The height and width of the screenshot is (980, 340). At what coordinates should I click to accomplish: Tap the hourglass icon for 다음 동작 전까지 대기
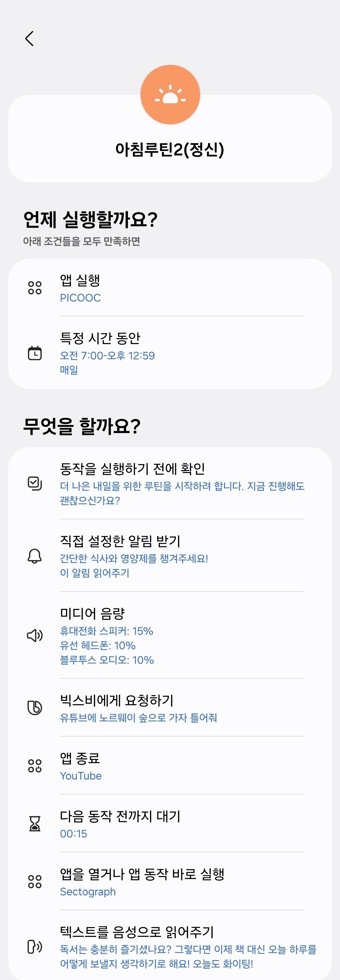coord(35,824)
